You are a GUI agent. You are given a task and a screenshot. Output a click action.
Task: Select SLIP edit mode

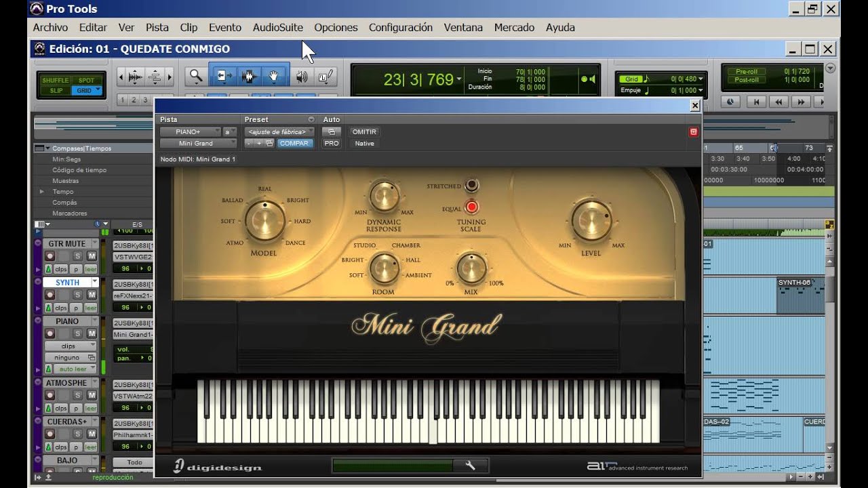[x=56, y=90]
